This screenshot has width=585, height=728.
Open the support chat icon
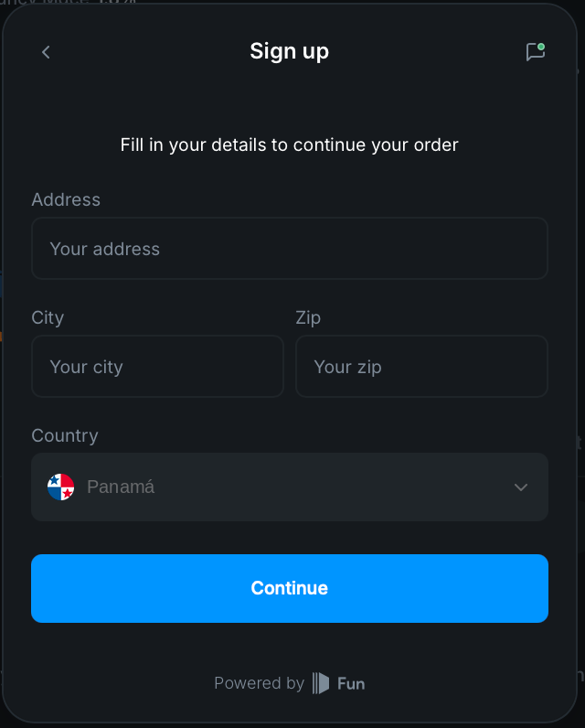(536, 51)
